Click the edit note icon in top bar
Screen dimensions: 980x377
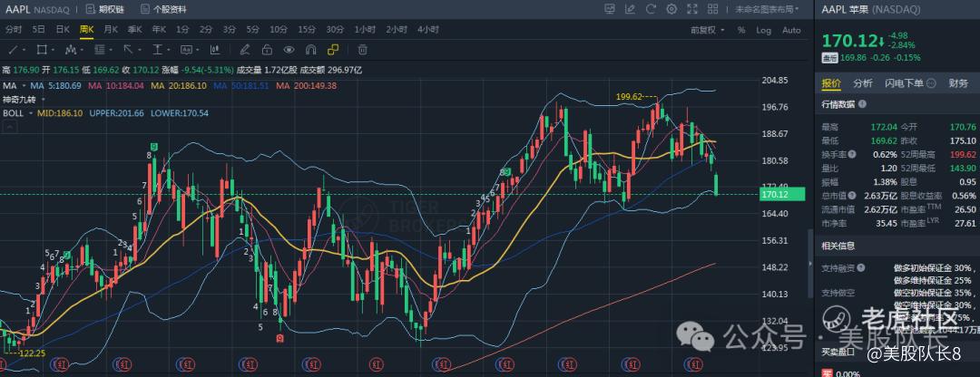pyautogui.click(x=630, y=9)
